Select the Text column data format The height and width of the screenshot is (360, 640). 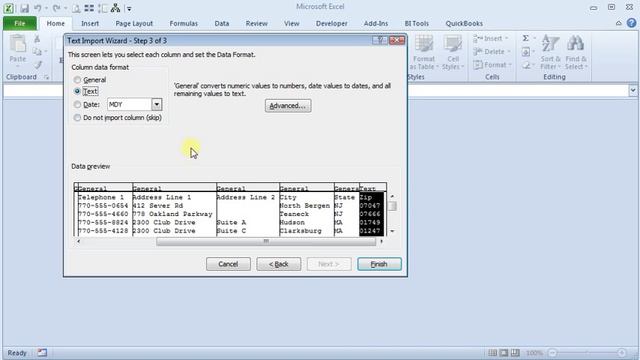(77, 91)
